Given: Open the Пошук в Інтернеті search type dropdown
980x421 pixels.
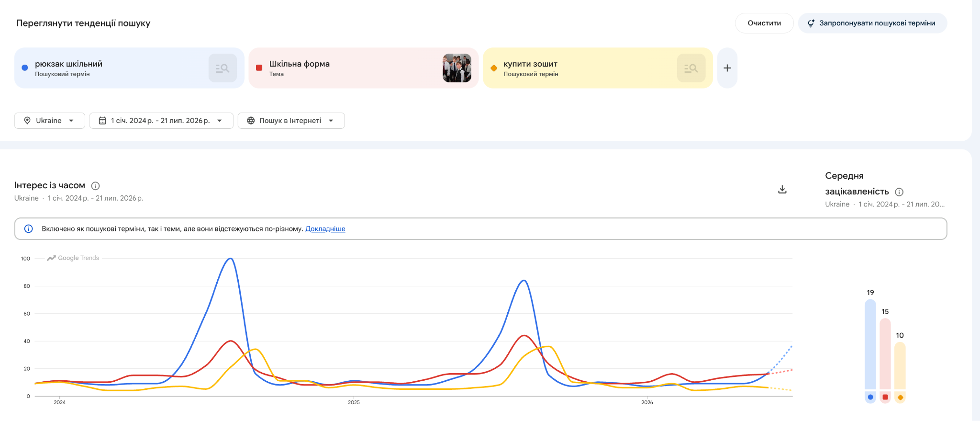Looking at the screenshot, I should (x=291, y=121).
